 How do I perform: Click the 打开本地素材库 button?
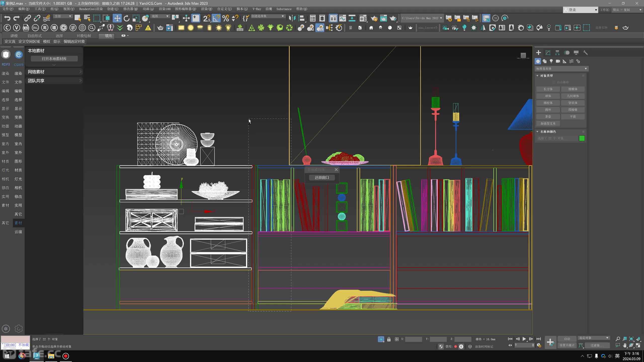coord(54,59)
